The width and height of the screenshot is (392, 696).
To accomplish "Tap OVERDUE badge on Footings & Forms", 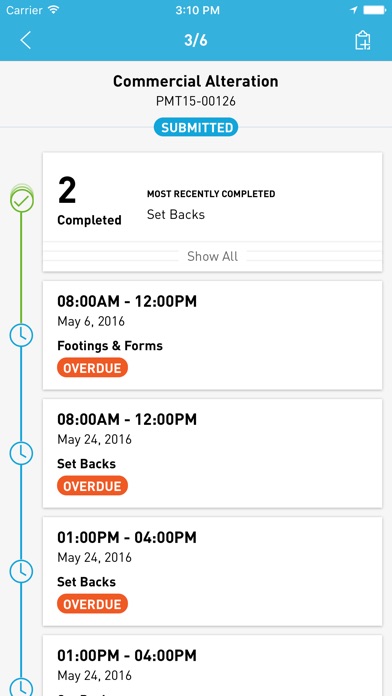I will click(92, 368).
